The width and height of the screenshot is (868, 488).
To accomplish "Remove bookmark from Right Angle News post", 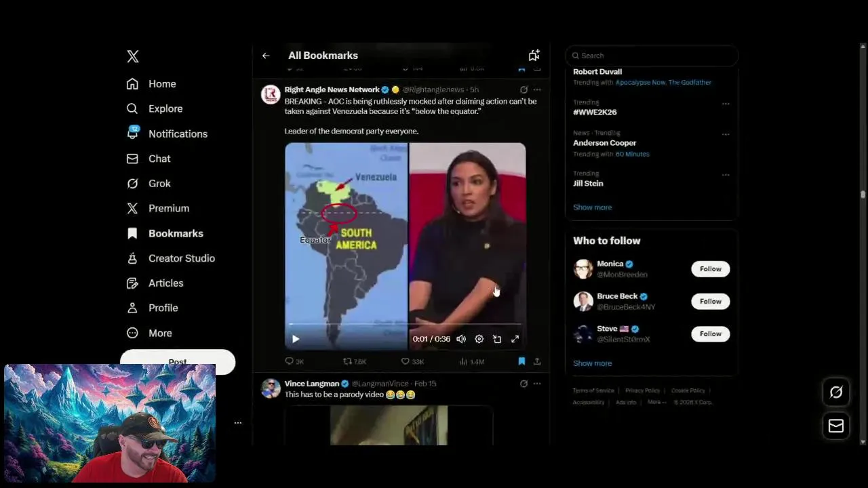I will coord(521,362).
